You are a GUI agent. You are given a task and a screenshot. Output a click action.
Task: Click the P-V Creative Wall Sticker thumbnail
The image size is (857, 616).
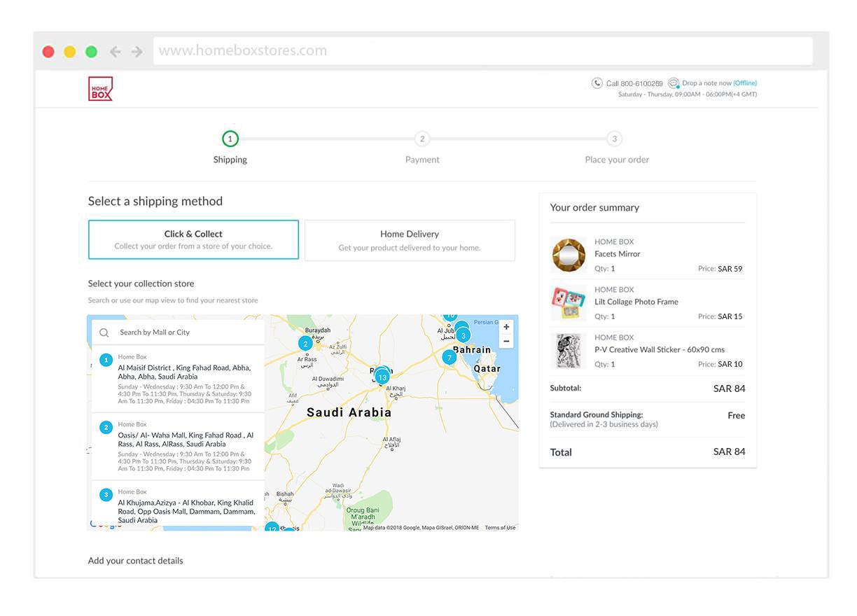pos(568,351)
